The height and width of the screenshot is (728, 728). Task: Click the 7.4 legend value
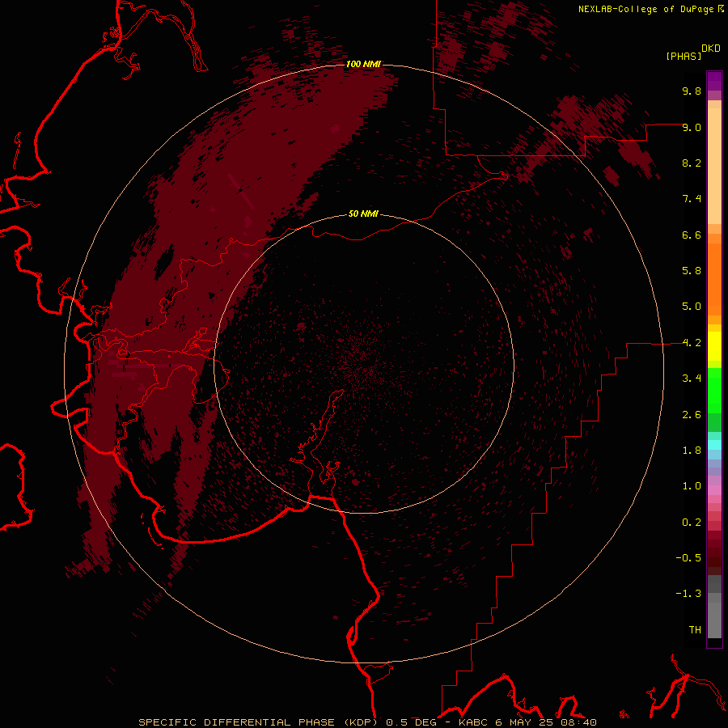point(692,199)
